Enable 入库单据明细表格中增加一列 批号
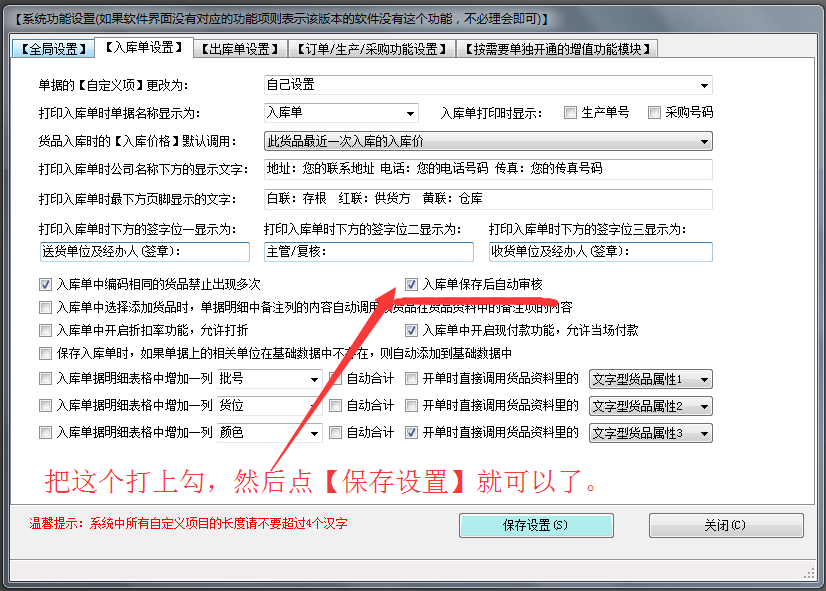Image resolution: width=826 pixels, height=591 pixels. point(45,378)
